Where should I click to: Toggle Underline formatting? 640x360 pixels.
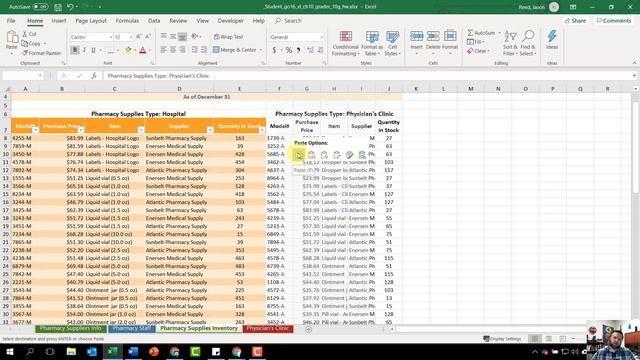[93, 50]
